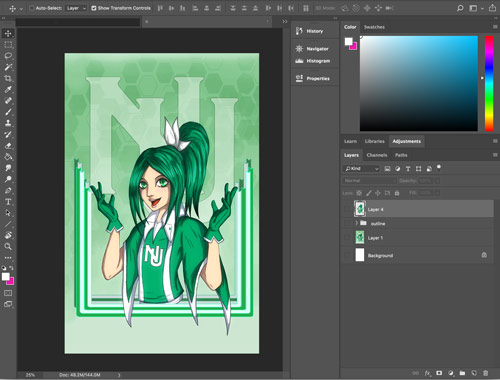The image size is (500, 380).
Task: Select the Eraser tool
Action: pyautogui.click(x=8, y=146)
